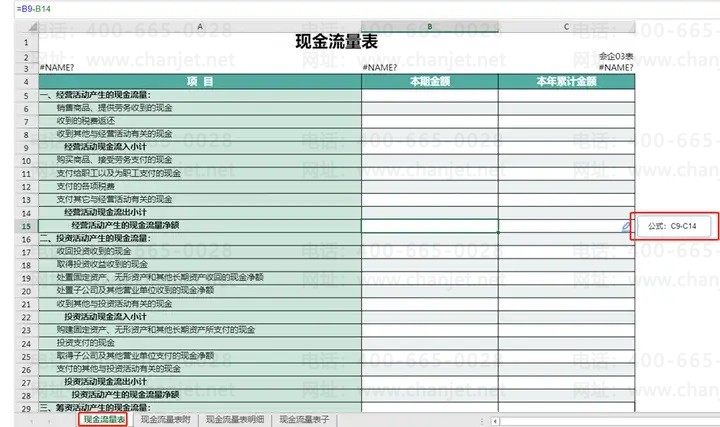The image size is (720, 427).
Task: Select row 22 header
Action: (x=26, y=317)
